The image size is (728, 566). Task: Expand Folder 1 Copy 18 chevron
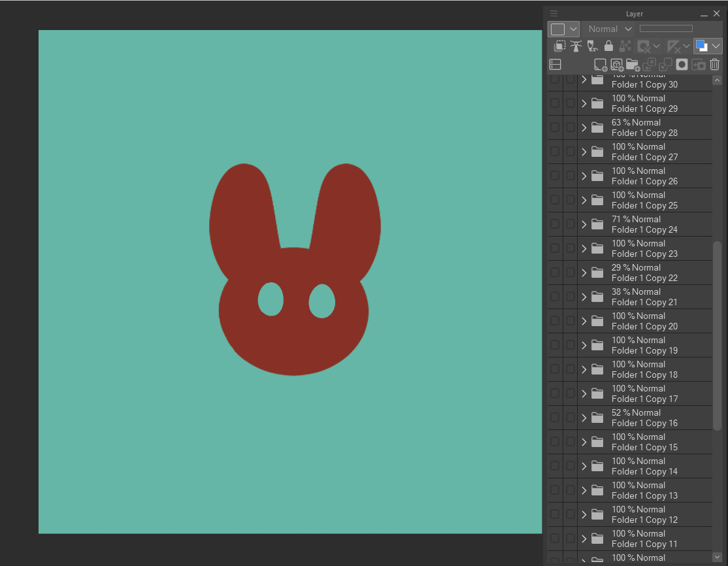coord(584,369)
